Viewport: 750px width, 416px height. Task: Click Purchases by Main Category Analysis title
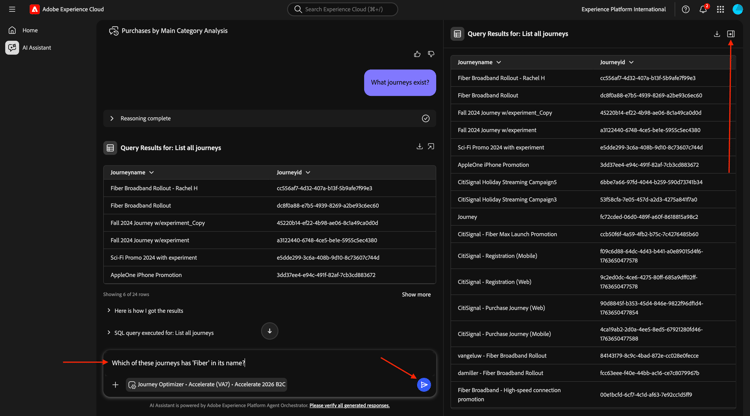point(175,31)
